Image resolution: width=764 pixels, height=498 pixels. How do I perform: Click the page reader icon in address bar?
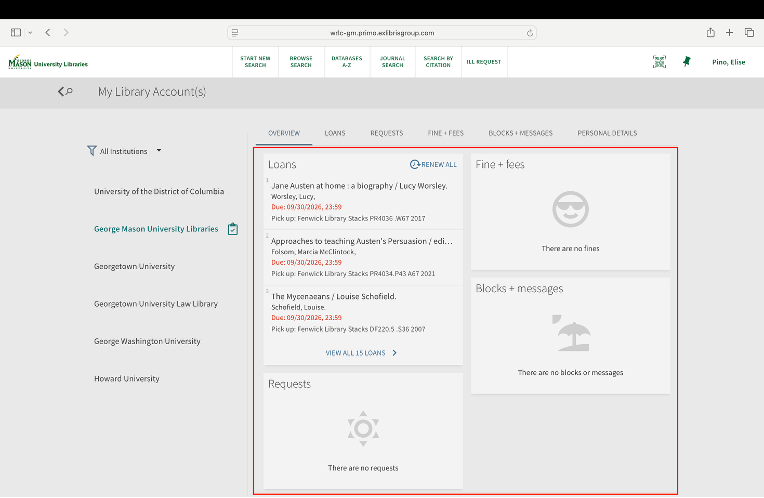[x=235, y=33]
